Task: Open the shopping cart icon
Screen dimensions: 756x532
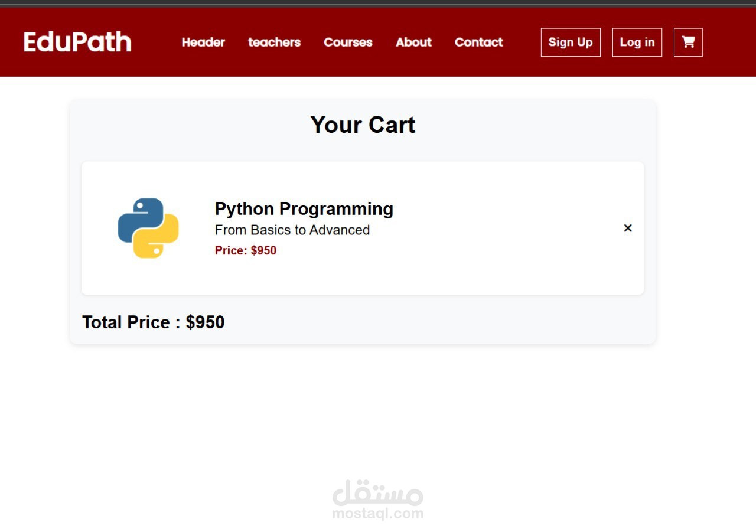Action: (688, 43)
